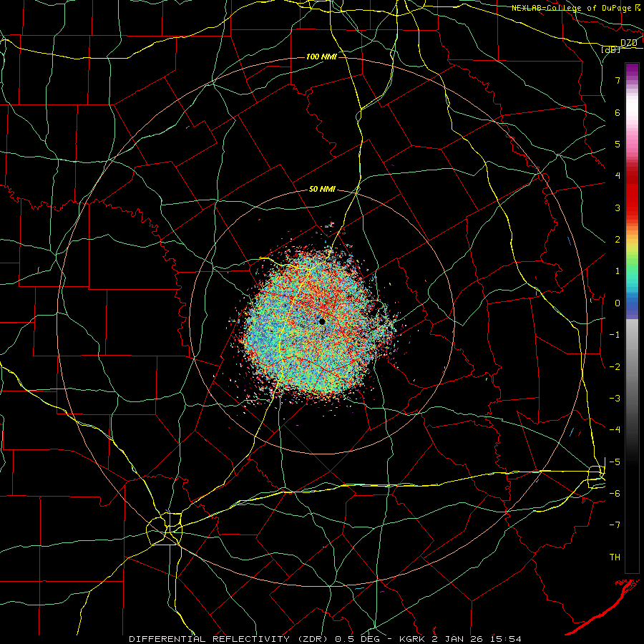Click the "50 NMI" range ring label

(322, 190)
